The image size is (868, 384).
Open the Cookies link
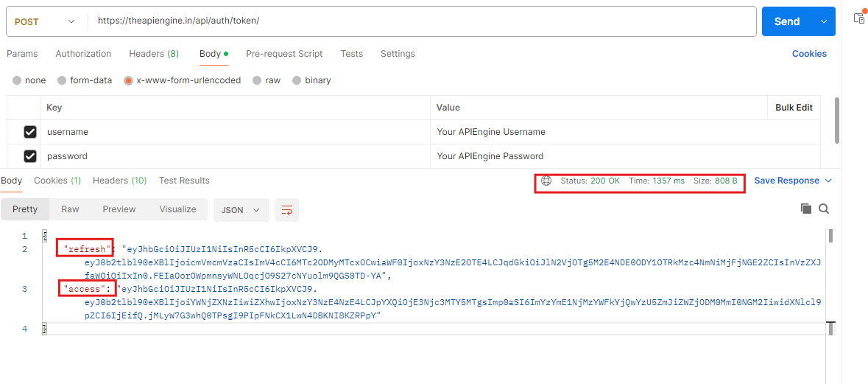point(809,54)
